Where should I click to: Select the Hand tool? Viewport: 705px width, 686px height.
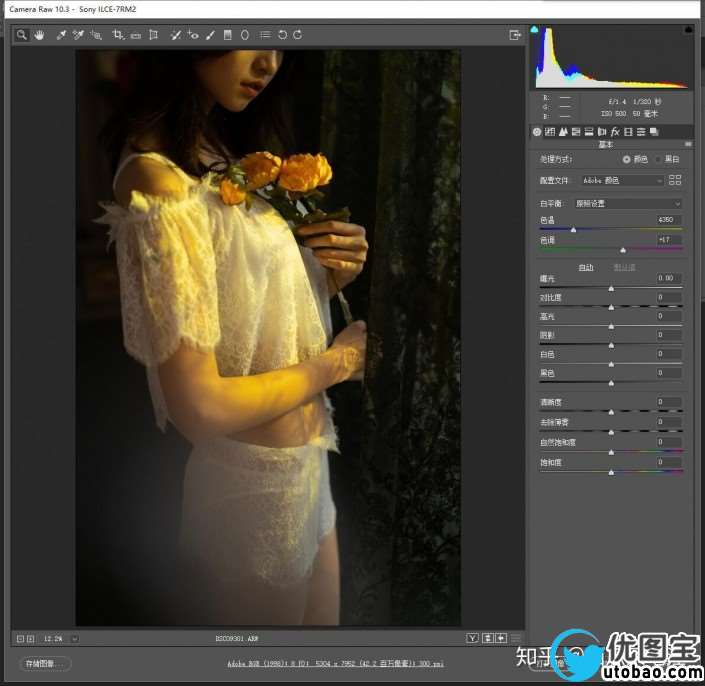click(x=40, y=35)
